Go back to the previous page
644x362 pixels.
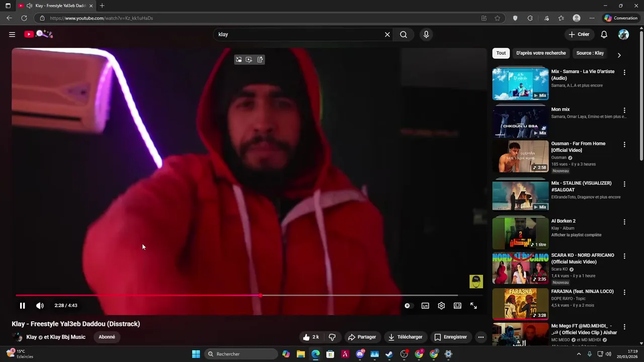(x=9, y=18)
